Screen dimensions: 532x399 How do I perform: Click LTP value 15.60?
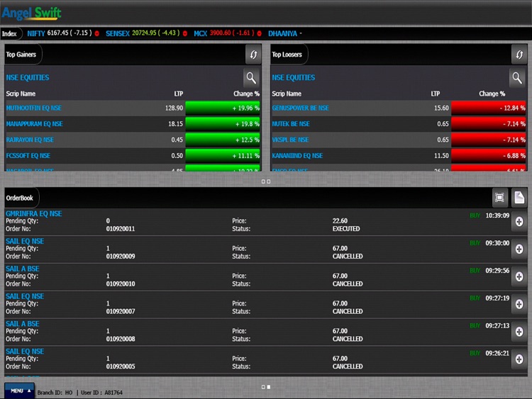(441, 108)
